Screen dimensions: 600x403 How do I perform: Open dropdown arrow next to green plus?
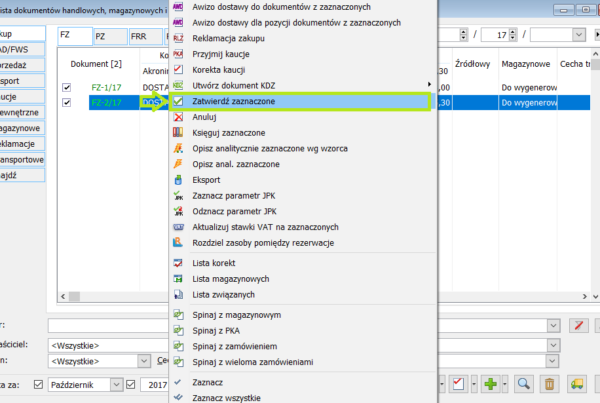(506, 384)
